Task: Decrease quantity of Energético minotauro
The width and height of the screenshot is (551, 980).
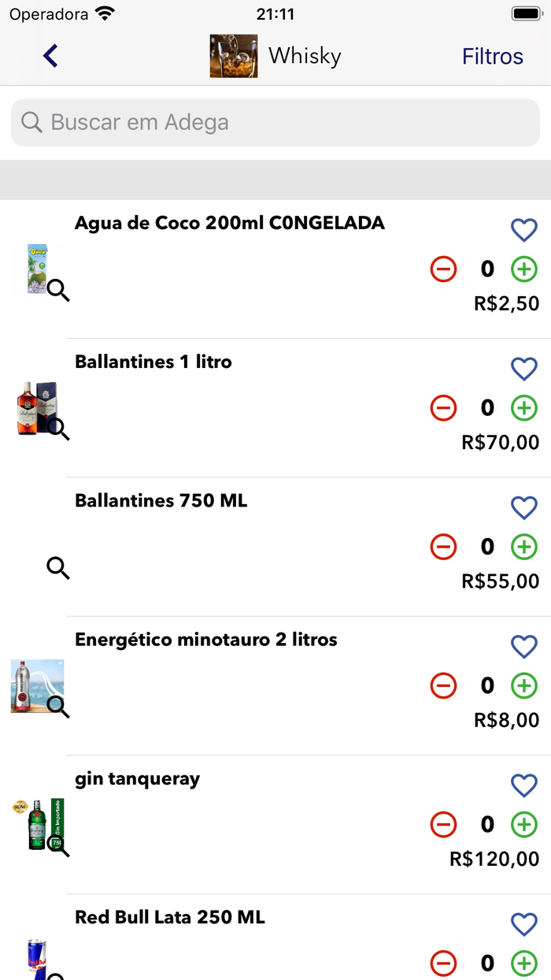Action: (443, 685)
